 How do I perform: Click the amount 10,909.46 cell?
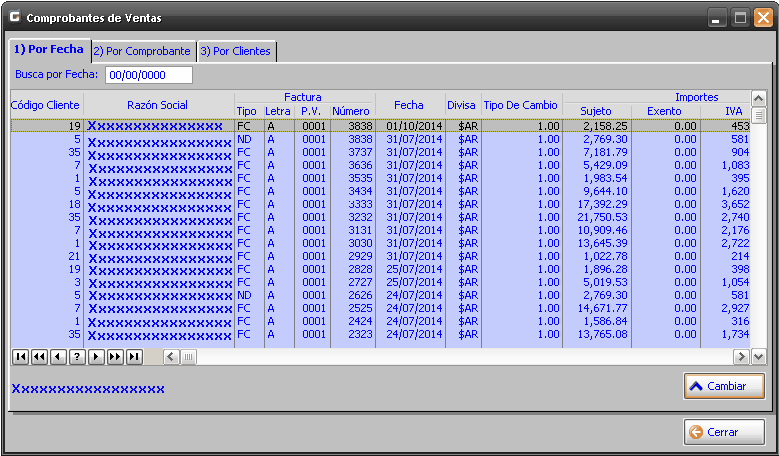597,230
